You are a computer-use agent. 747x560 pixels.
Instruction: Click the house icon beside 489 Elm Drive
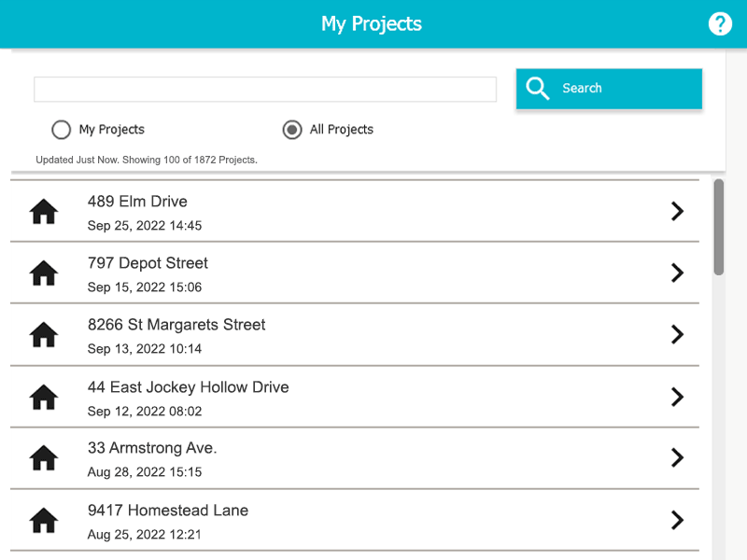(43, 211)
